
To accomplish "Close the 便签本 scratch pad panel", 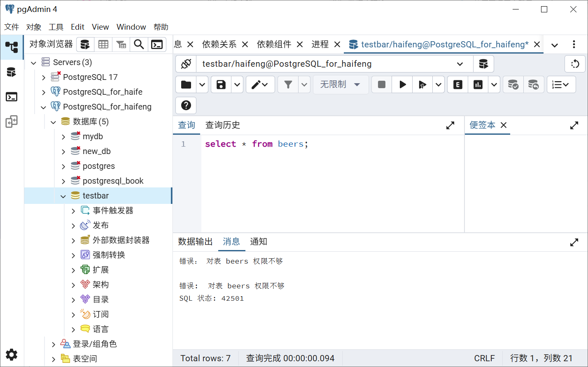I will click(504, 125).
